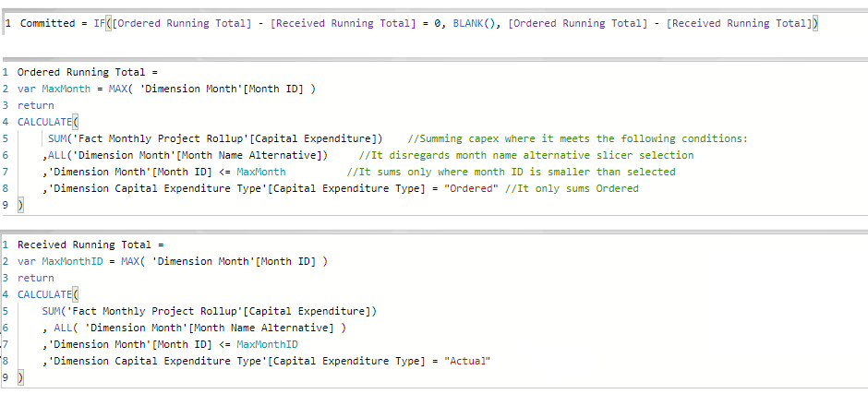Click the MaxMonth variable after the <= operator
868x394 pixels.
260,172
